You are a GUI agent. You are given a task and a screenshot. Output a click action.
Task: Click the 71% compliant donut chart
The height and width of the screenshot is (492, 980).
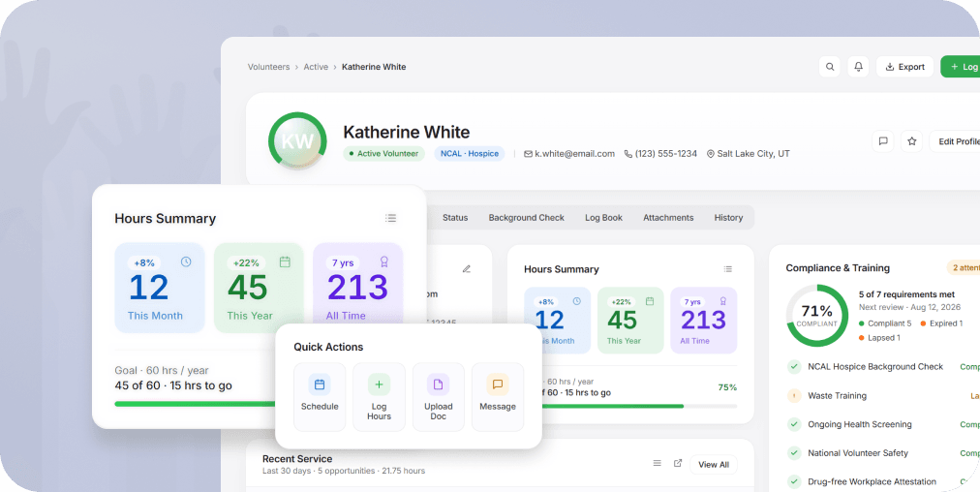(x=817, y=316)
